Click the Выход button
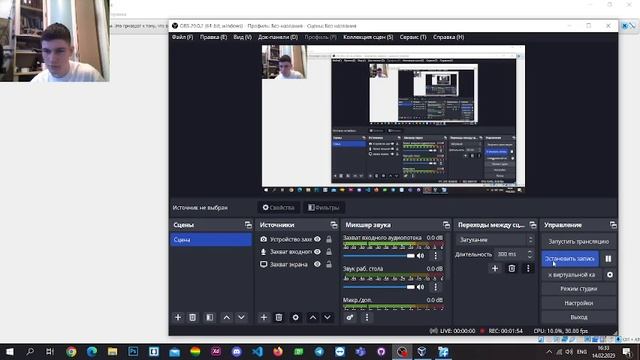 tap(578, 317)
